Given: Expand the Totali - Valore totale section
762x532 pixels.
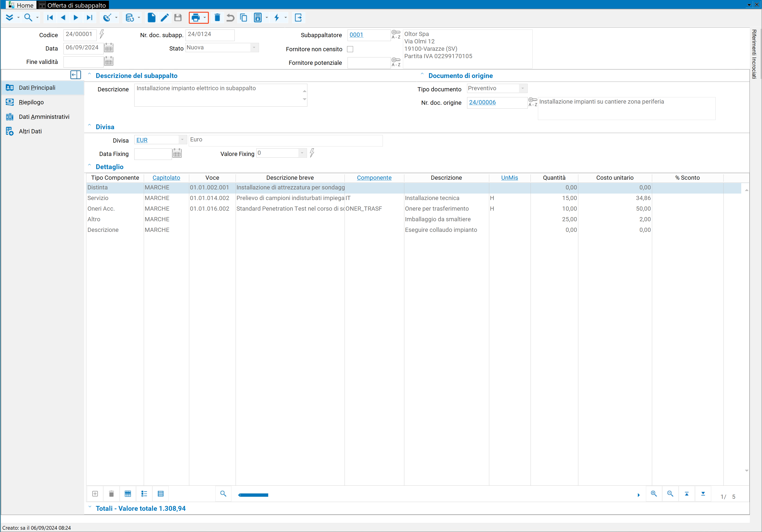Looking at the screenshot, I should 89,507.
